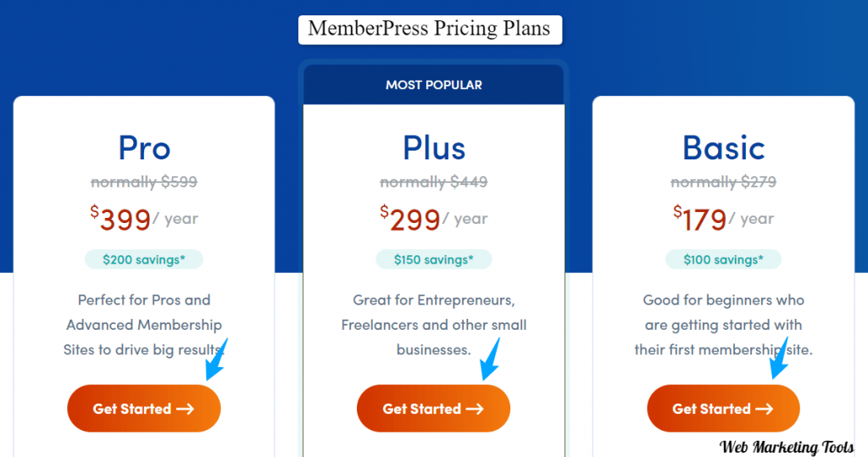Click Get Started under the Basic plan
868x457 pixels.
723,409
